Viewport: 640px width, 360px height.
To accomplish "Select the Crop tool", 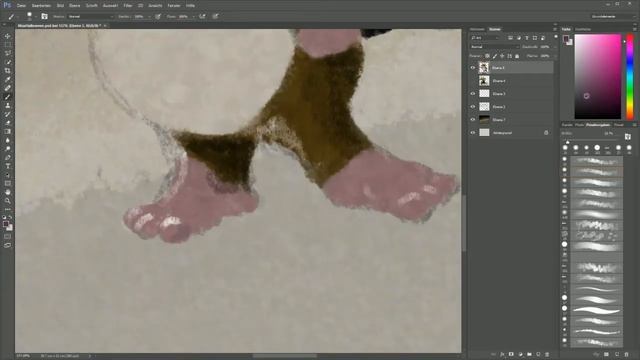I will pos(7,71).
